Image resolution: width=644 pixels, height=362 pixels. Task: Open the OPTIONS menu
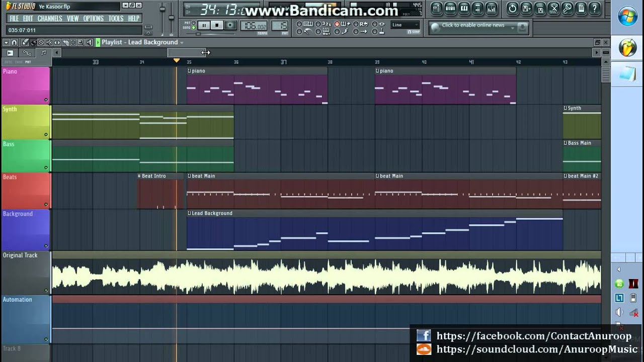coord(94,19)
